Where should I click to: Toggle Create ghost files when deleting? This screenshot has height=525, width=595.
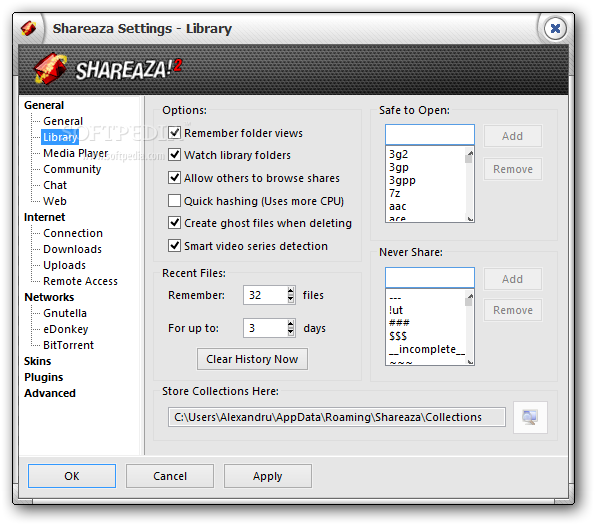pos(174,223)
